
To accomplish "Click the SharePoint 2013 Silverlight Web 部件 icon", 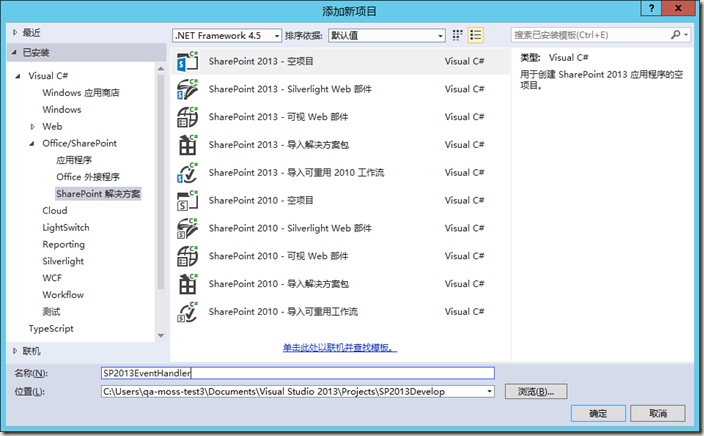I will [188, 89].
